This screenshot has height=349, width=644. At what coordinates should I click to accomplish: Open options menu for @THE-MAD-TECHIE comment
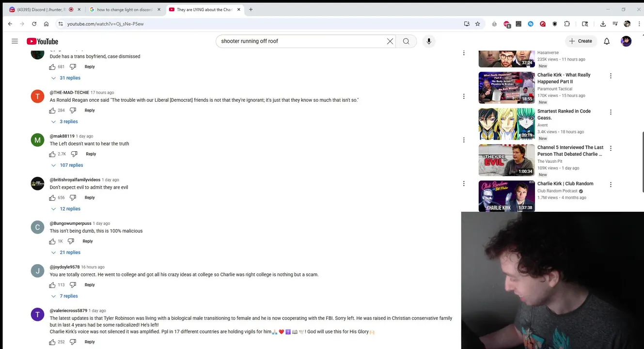[x=464, y=96]
